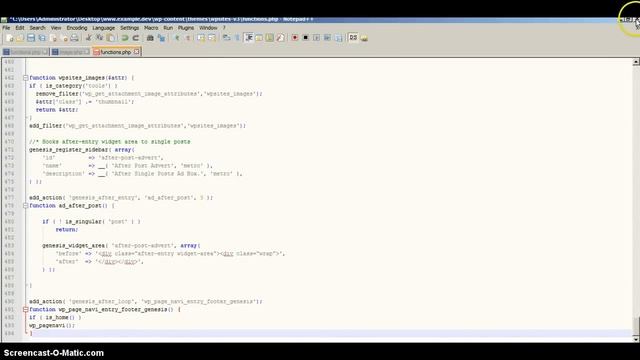This screenshot has height=360, width=640.
Task: Click the Save Recorded Macro icon
Action: coord(338,38)
